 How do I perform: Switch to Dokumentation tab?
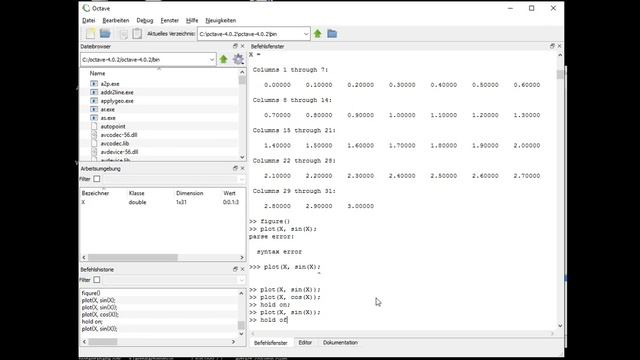tap(340, 342)
